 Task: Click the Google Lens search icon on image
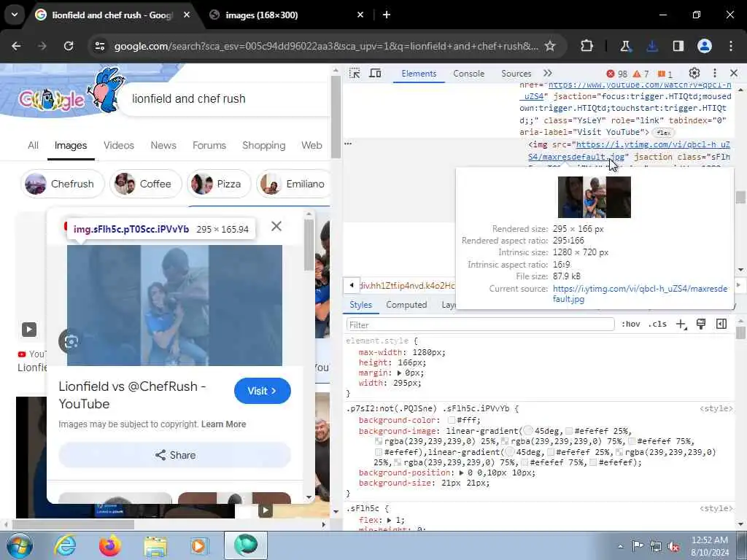click(x=71, y=341)
